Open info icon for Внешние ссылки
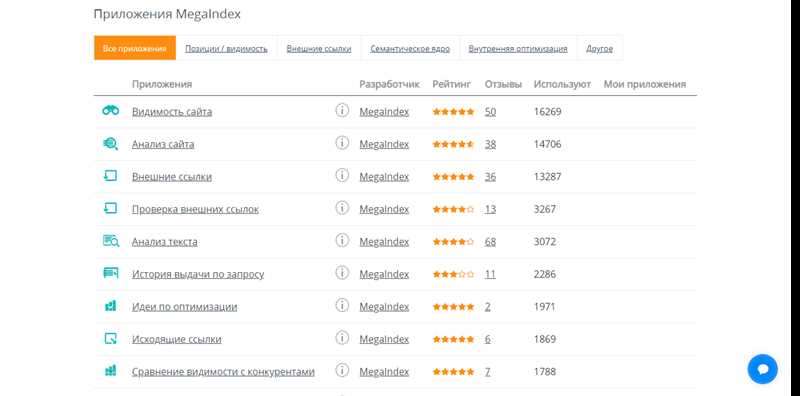Image resolution: width=800 pixels, height=396 pixels. pos(342,176)
